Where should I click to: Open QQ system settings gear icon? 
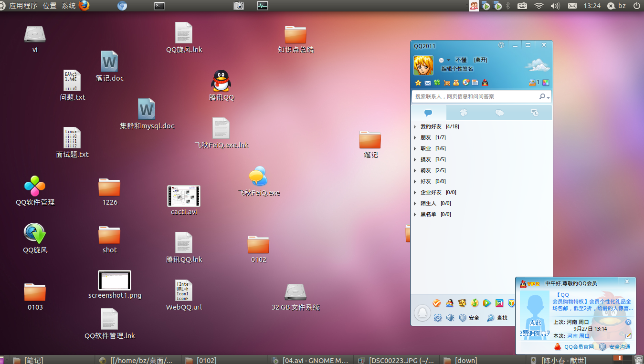437,318
